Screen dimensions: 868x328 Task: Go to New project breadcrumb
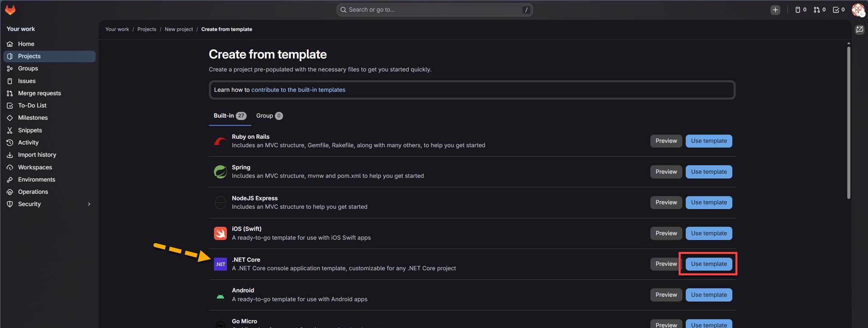pyautogui.click(x=178, y=29)
